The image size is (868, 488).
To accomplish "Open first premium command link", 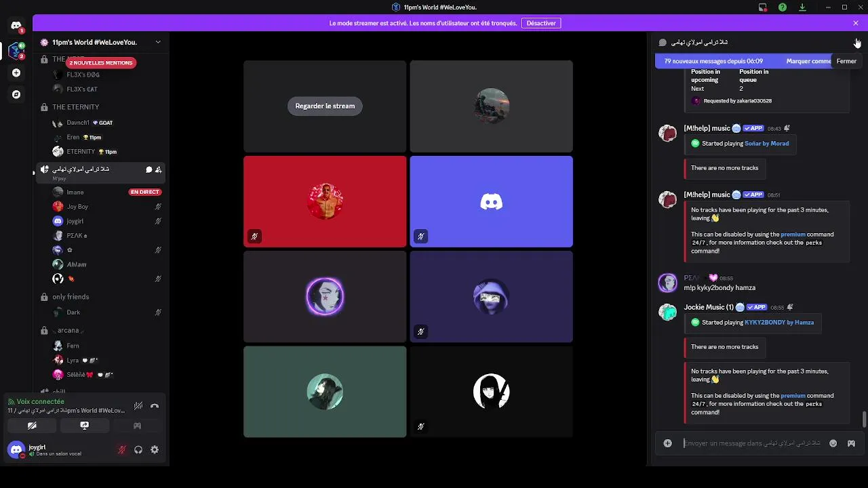I will coord(793,235).
